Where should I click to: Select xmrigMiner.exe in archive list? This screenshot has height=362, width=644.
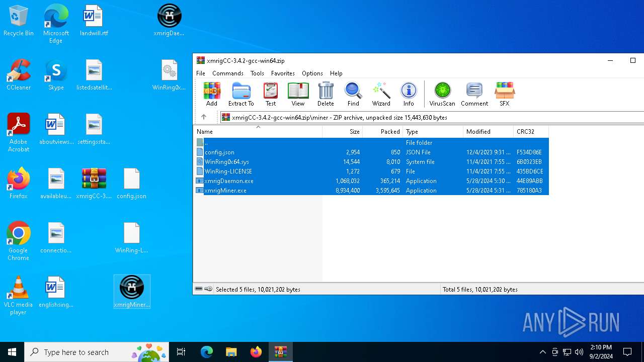click(x=371, y=191)
